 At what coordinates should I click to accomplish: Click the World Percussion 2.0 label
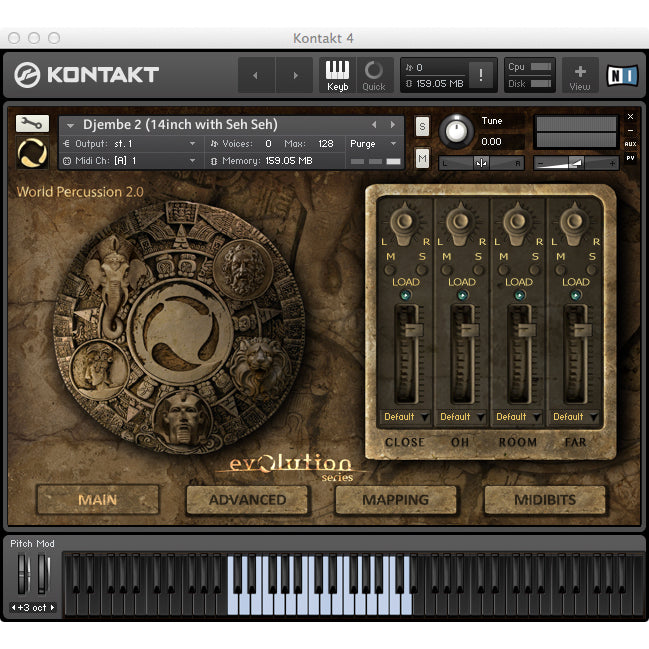[80, 192]
